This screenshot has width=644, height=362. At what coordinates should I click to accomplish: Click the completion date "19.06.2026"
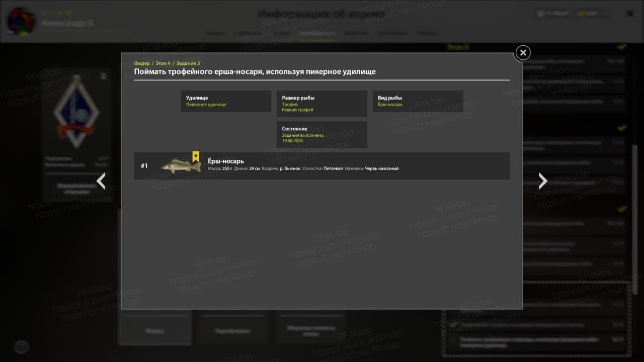(292, 141)
